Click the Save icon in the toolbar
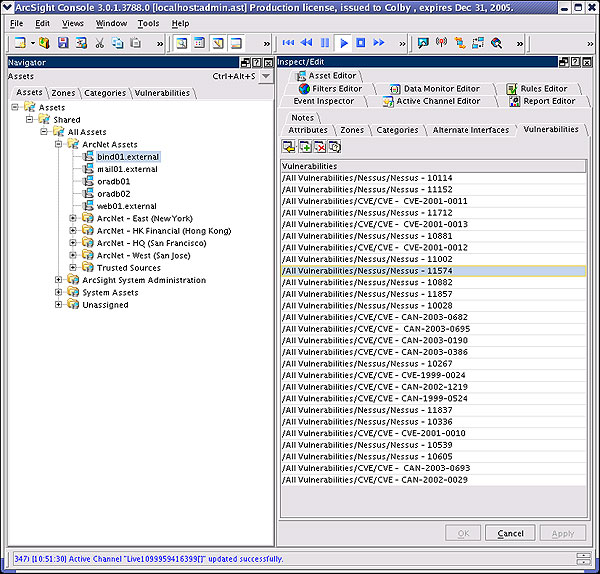 pyautogui.click(x=63, y=43)
